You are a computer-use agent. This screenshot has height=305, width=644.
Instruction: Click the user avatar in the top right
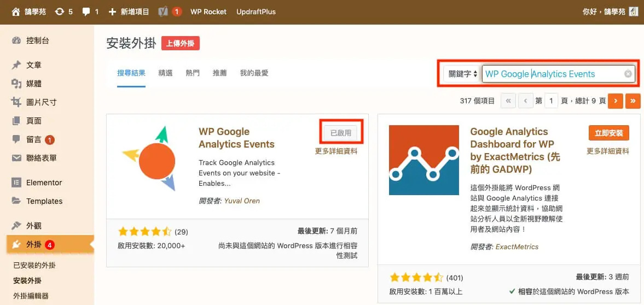(633, 11)
